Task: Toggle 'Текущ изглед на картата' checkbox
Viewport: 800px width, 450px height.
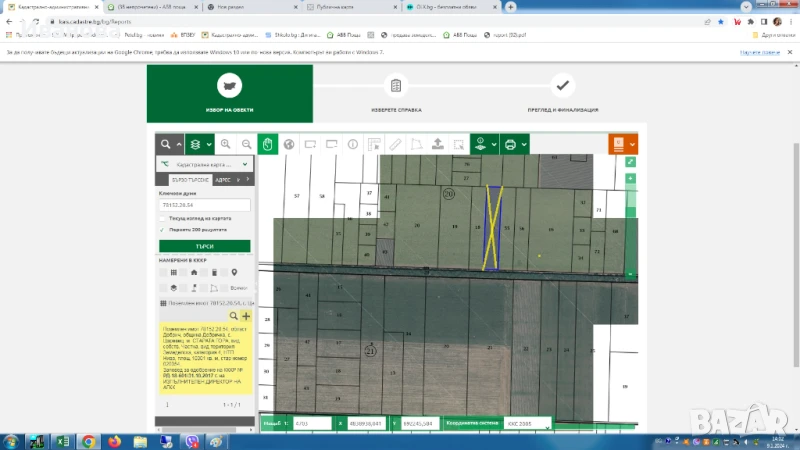Action: (x=163, y=217)
